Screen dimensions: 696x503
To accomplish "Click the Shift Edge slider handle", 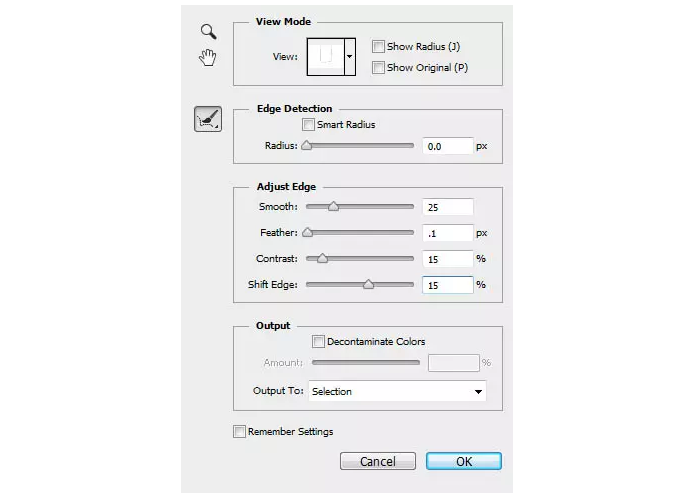I will tap(368, 285).
